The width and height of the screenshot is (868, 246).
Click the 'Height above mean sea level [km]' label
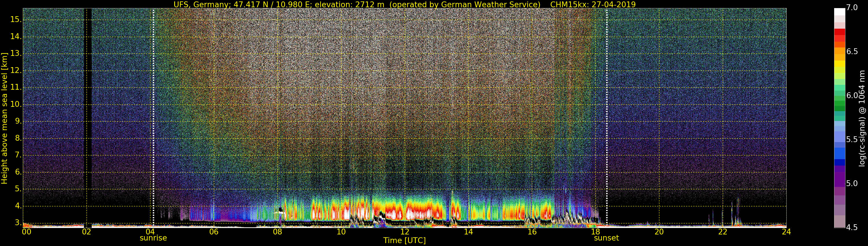4,118
